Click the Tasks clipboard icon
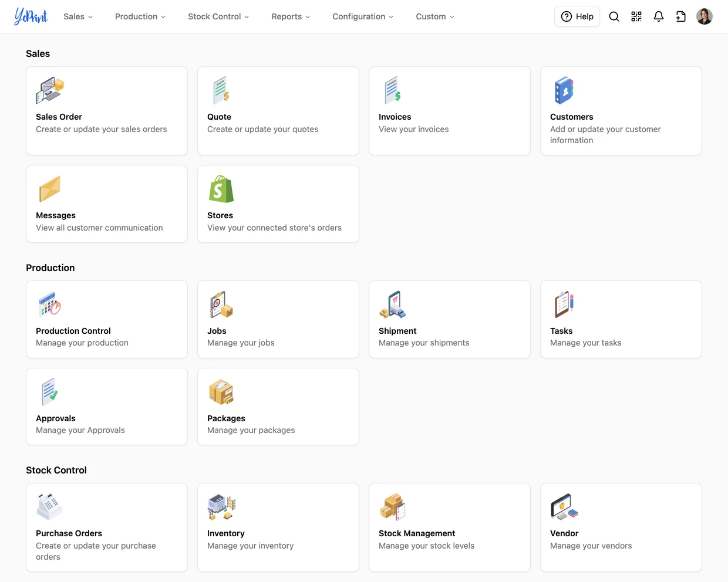The height and width of the screenshot is (582, 728). tap(564, 304)
